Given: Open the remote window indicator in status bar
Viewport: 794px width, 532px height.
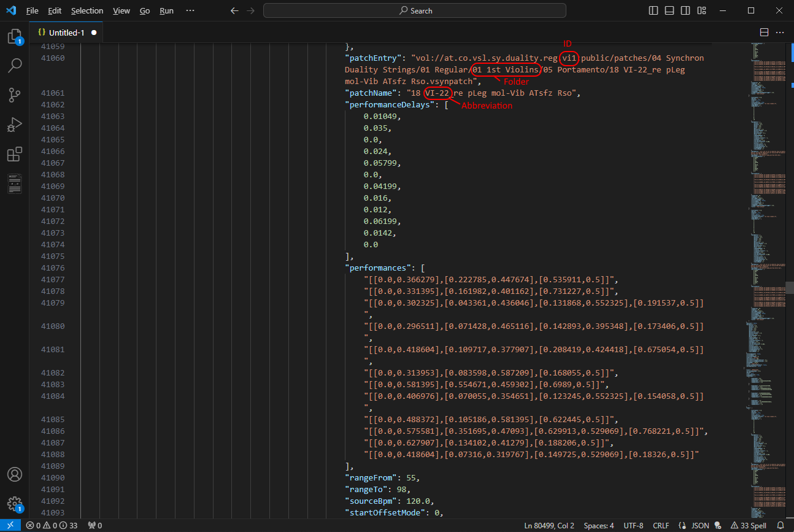Looking at the screenshot, I should (10, 526).
